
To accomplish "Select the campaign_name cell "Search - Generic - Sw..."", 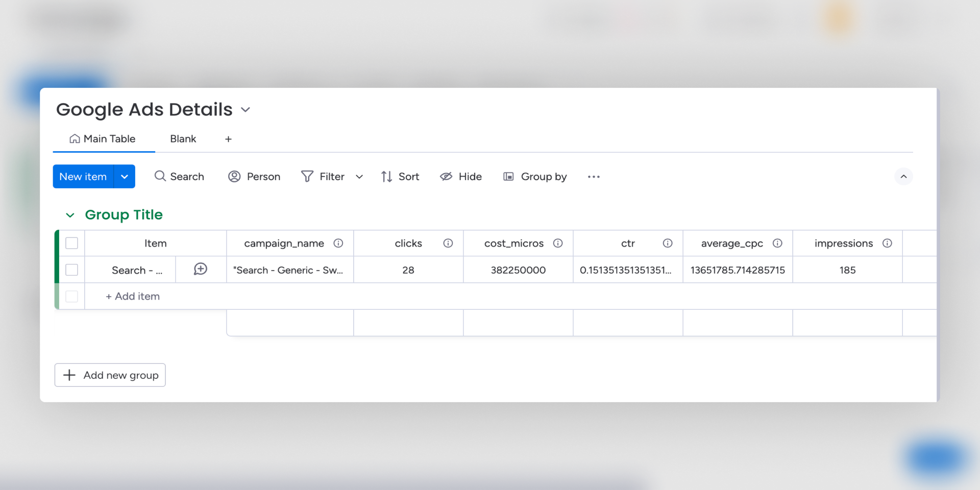I will tap(290, 269).
